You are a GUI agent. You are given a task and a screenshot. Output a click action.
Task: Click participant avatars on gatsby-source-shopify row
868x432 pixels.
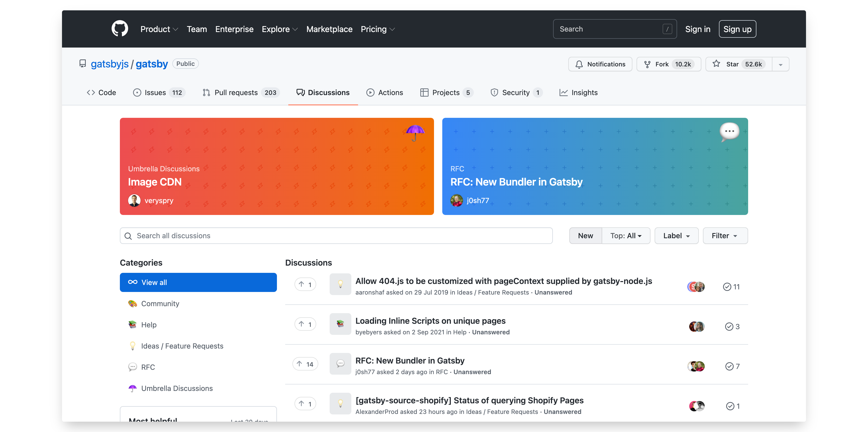[x=696, y=406]
